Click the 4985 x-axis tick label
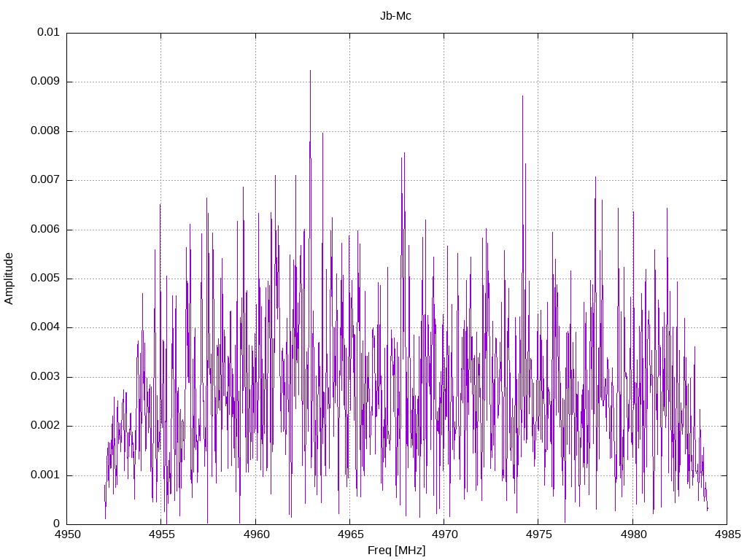 pos(727,534)
